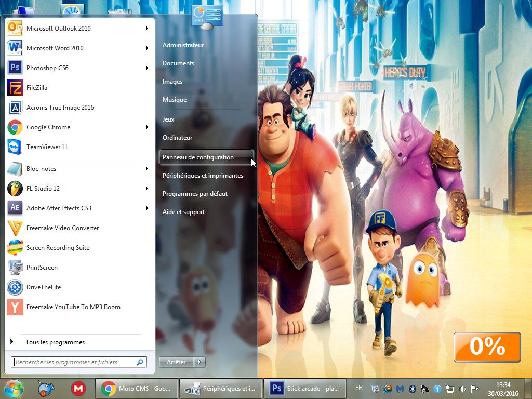Click the Windows Start orb

coord(14,389)
